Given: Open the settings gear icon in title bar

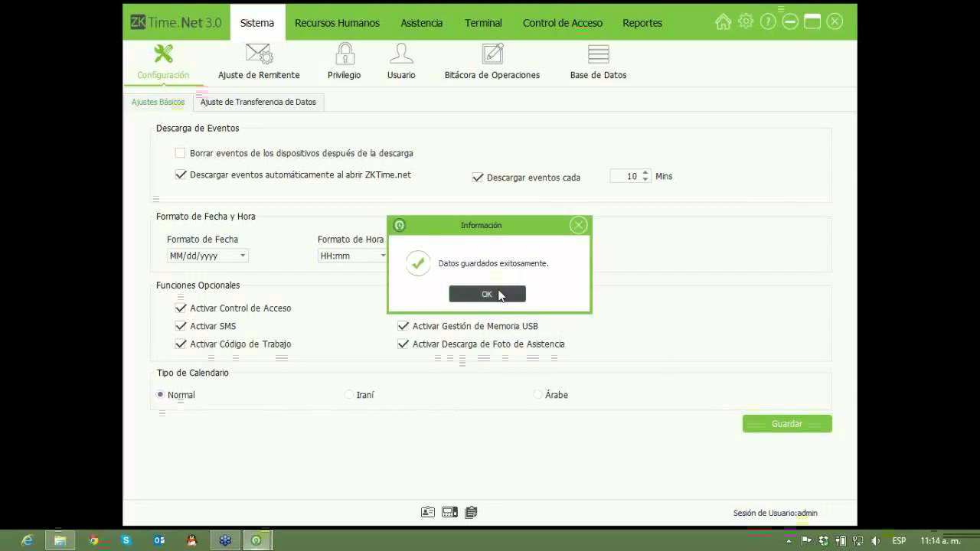Looking at the screenshot, I should click(746, 22).
